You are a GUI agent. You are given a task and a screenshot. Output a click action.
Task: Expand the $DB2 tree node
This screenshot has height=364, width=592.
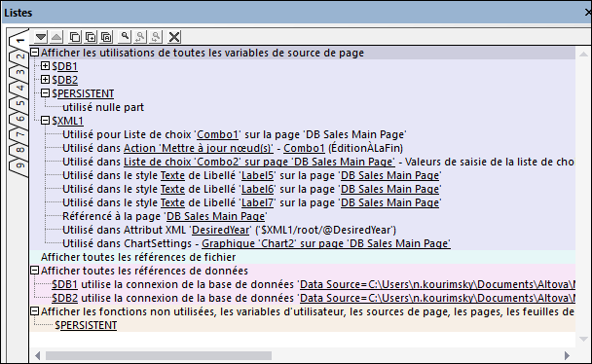point(45,80)
